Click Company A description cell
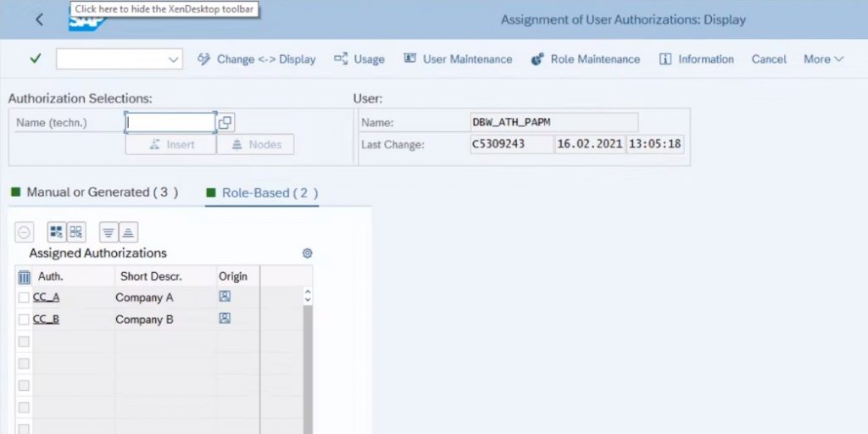Viewport: 868px width, 434px height. [x=165, y=298]
